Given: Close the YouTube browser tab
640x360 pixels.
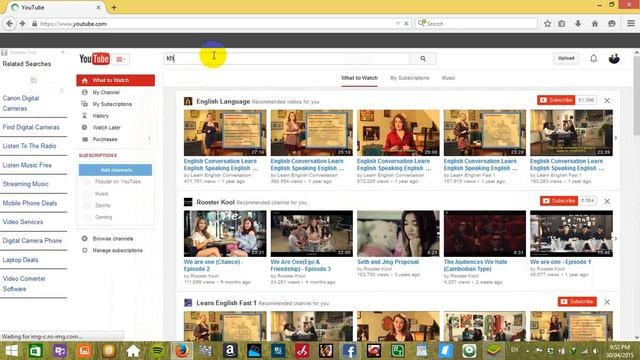Looking at the screenshot, I should pos(98,7).
